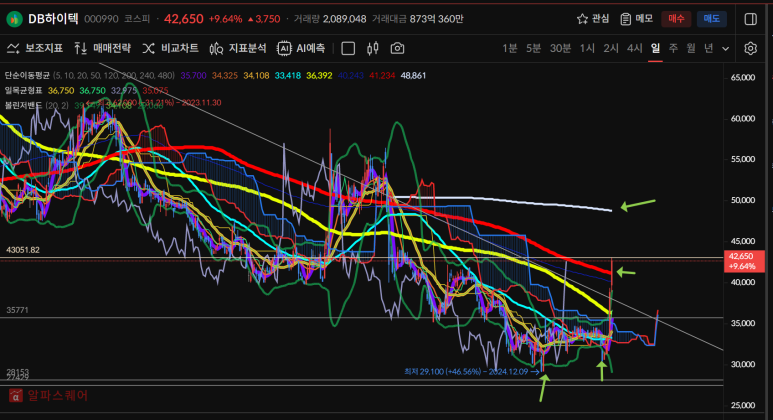Screen dimensions: 773x420
Task: Open AI예측 AI prediction tool
Action: pos(301,48)
